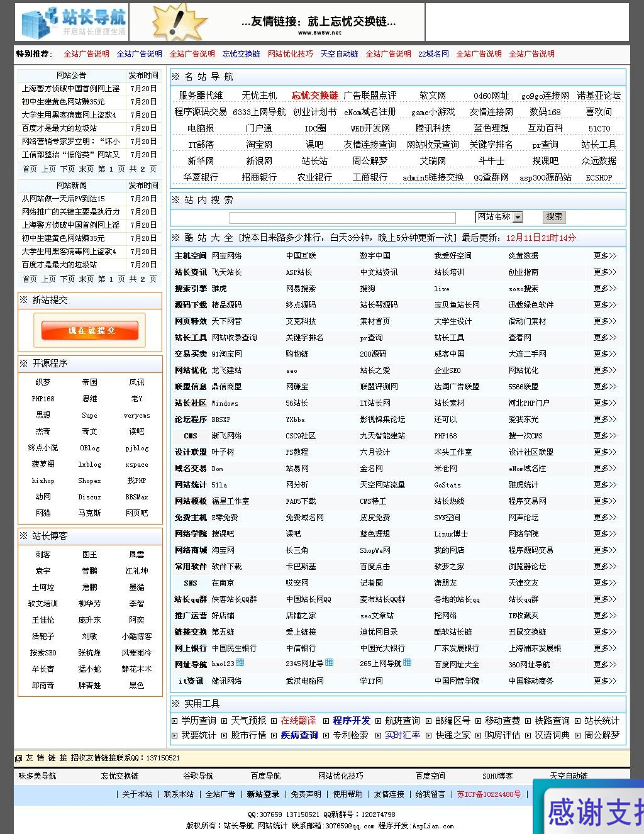Click the 站长导航 site logo

(x=72, y=23)
